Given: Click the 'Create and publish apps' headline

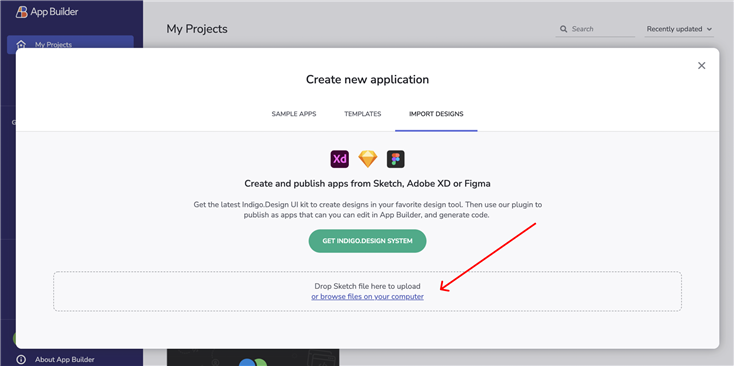Looking at the screenshot, I should pos(367,184).
